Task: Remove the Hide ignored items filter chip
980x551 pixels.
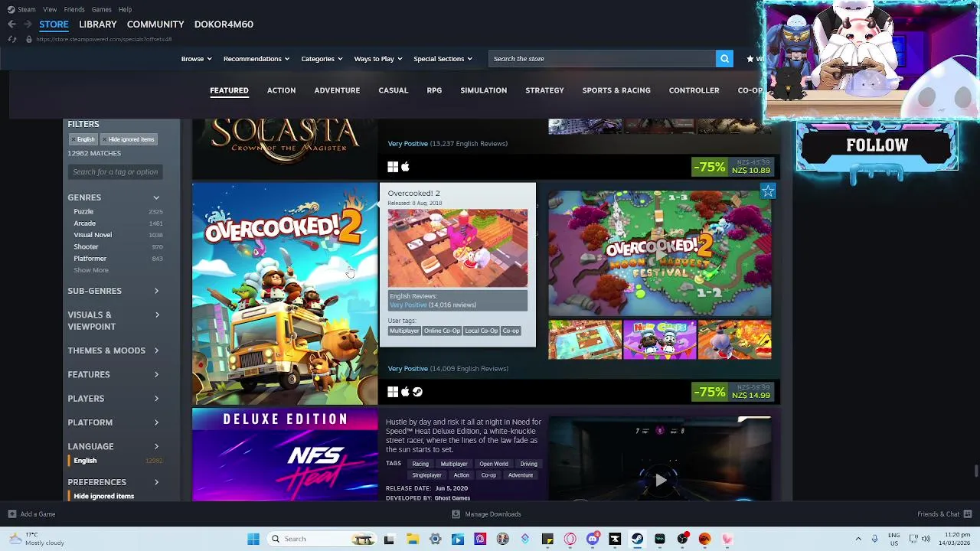Action: coord(127,139)
